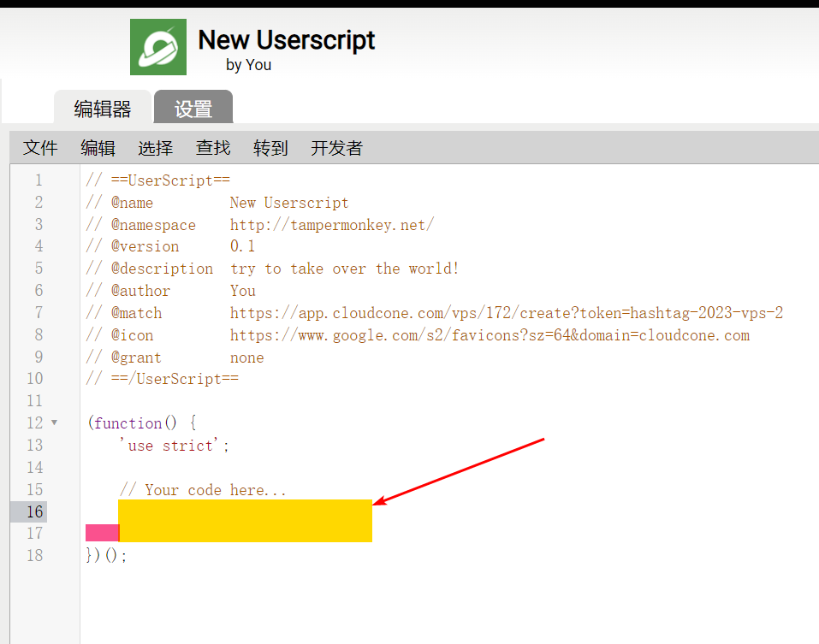Click the Tampermonkey userscript logo icon

(x=157, y=47)
